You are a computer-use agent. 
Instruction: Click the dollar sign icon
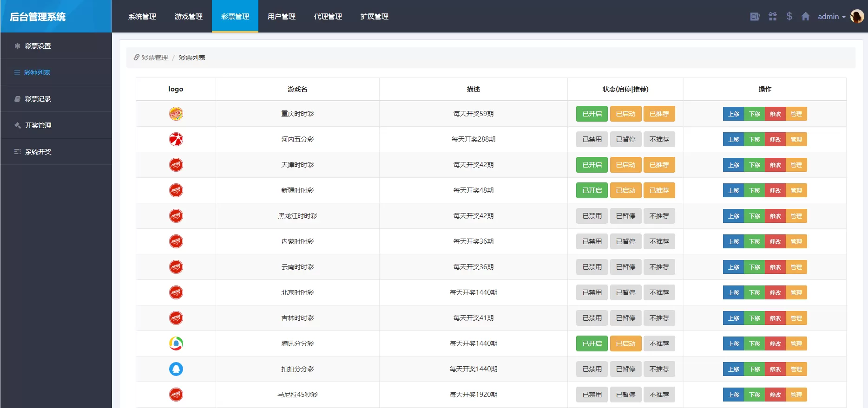tap(789, 16)
